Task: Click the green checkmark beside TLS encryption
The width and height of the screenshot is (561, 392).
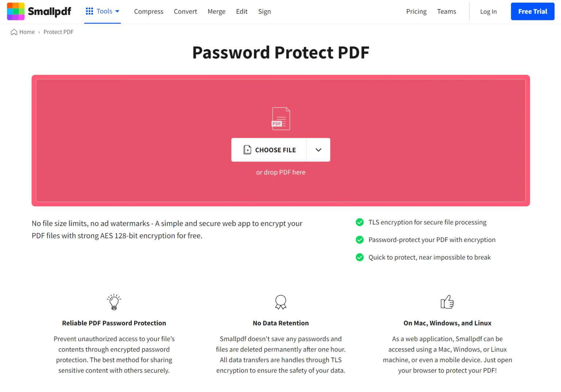Action: point(359,222)
